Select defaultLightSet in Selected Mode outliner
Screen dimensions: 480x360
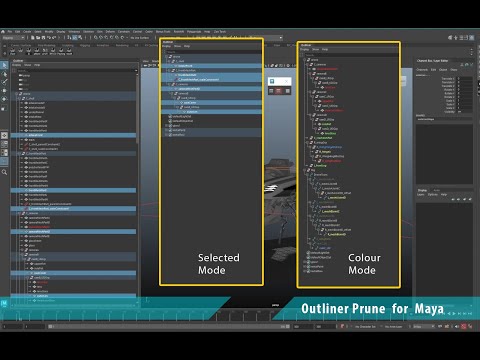point(182,116)
